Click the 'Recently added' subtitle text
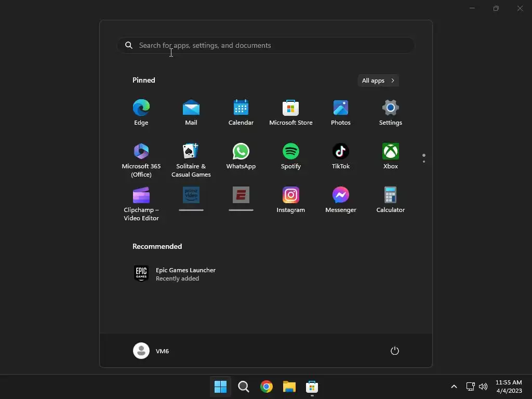 click(178, 278)
